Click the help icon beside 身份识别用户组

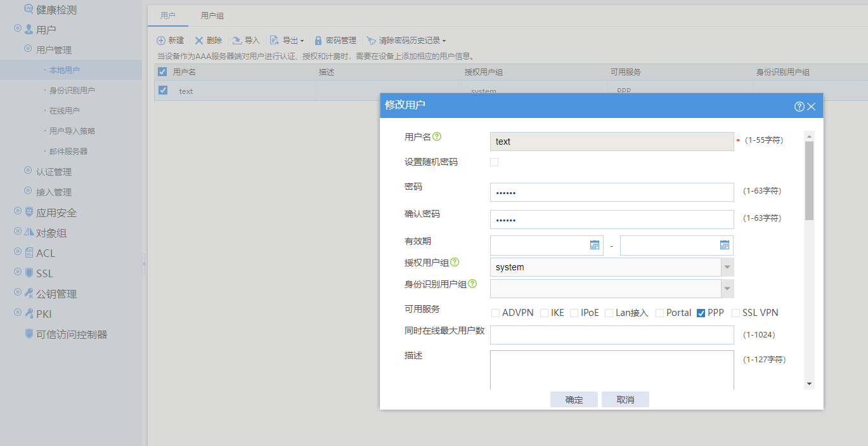(472, 284)
